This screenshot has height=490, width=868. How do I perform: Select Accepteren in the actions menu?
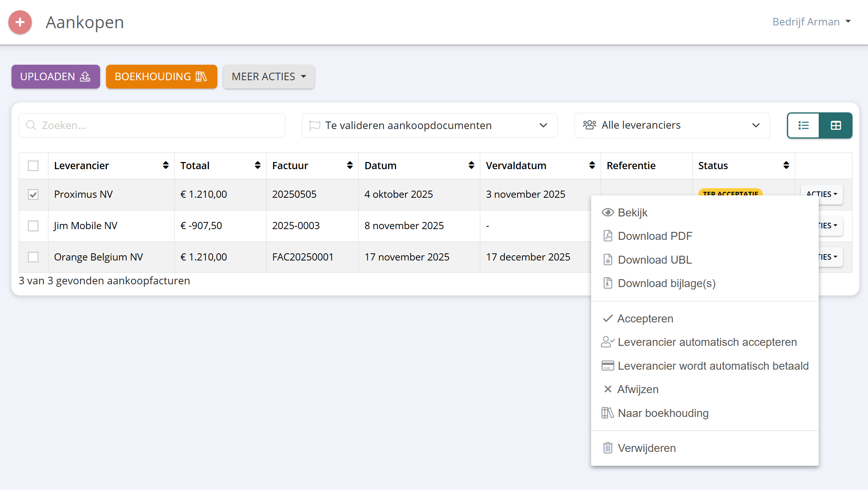coord(645,318)
